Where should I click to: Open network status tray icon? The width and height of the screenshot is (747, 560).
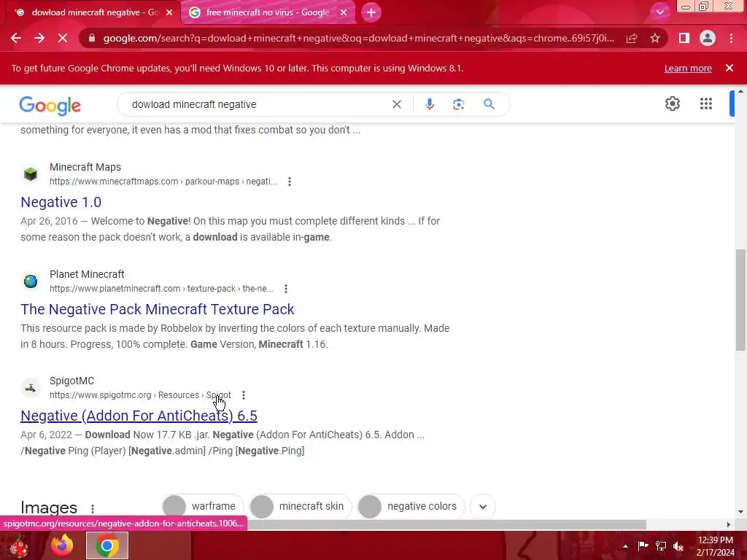[x=661, y=545]
